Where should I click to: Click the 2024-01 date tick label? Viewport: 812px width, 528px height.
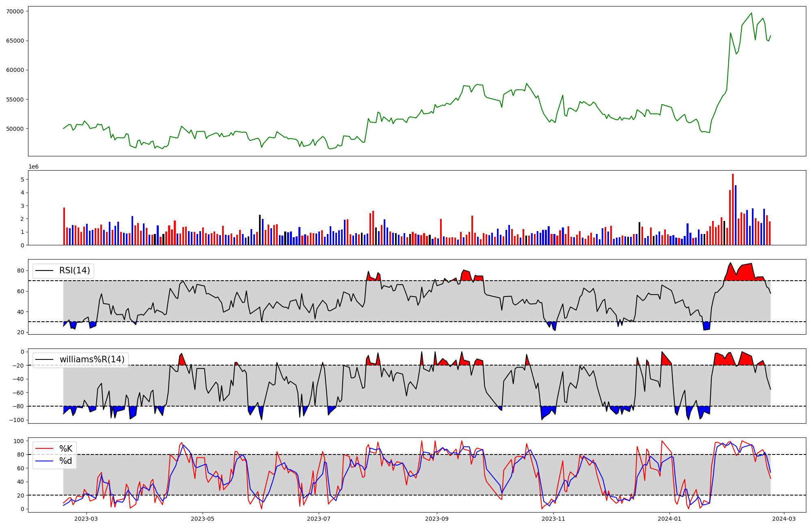point(669,518)
